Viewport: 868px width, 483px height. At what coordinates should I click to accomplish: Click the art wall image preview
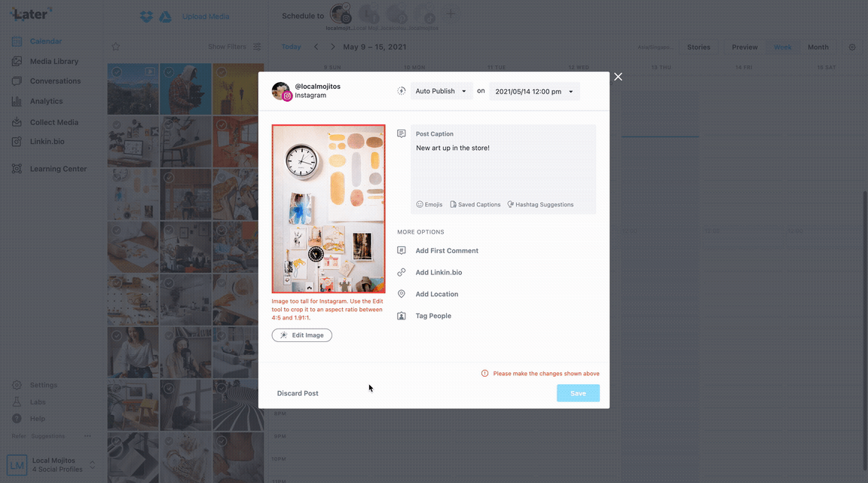[x=329, y=209]
